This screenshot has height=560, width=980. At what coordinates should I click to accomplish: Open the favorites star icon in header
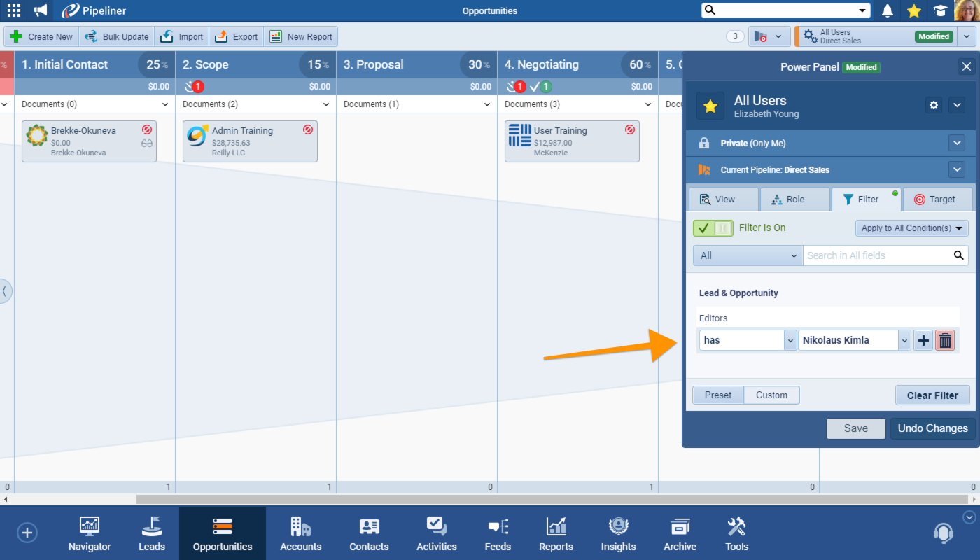(x=913, y=10)
